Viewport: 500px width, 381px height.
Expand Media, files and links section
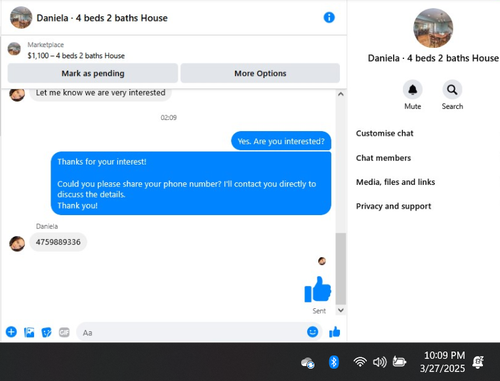tap(395, 182)
